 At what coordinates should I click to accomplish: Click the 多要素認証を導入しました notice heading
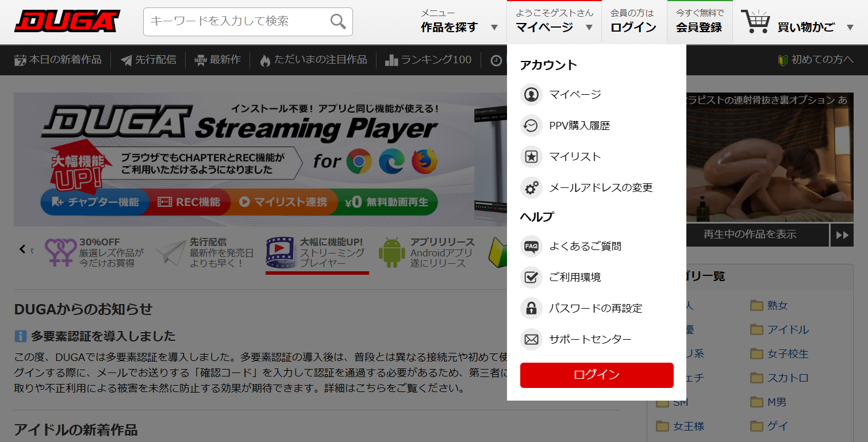[103, 336]
